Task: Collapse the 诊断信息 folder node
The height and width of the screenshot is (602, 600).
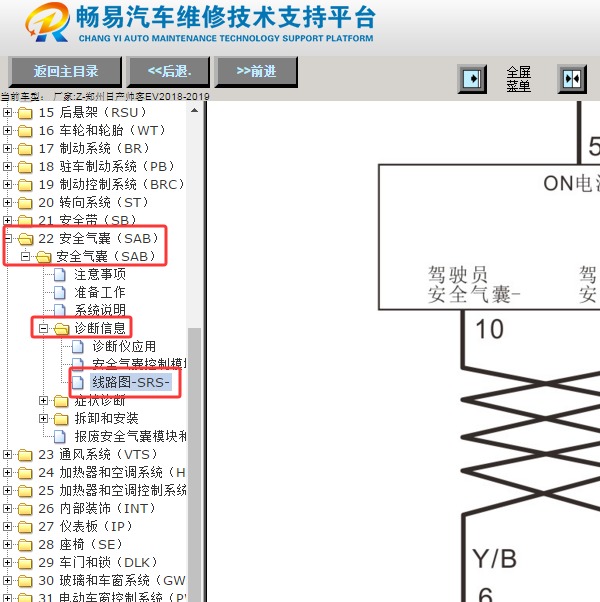Action: tap(43, 329)
